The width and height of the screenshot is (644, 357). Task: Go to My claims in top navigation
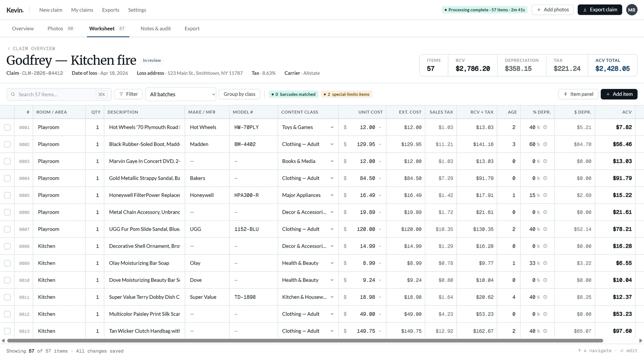click(x=82, y=10)
